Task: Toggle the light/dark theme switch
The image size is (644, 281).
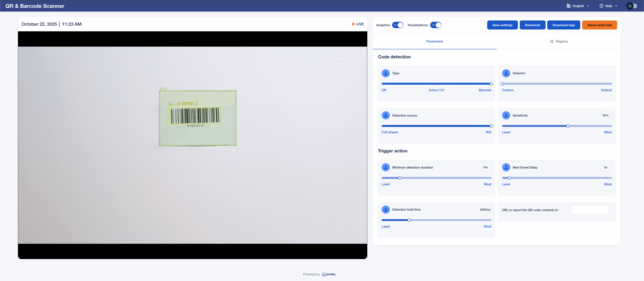Action: 632,6
